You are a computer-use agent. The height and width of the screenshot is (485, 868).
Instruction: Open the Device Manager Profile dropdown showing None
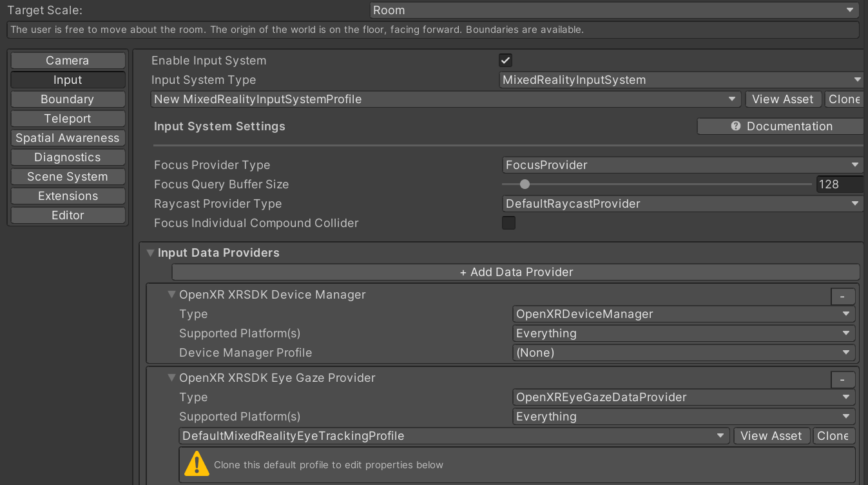coord(683,352)
